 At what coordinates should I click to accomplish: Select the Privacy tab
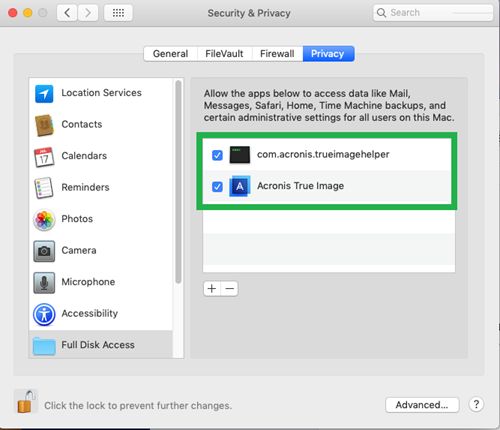[x=328, y=54]
